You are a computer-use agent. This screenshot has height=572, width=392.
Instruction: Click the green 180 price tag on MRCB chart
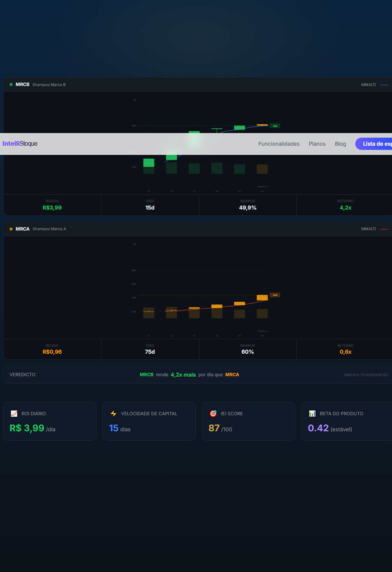(275, 126)
